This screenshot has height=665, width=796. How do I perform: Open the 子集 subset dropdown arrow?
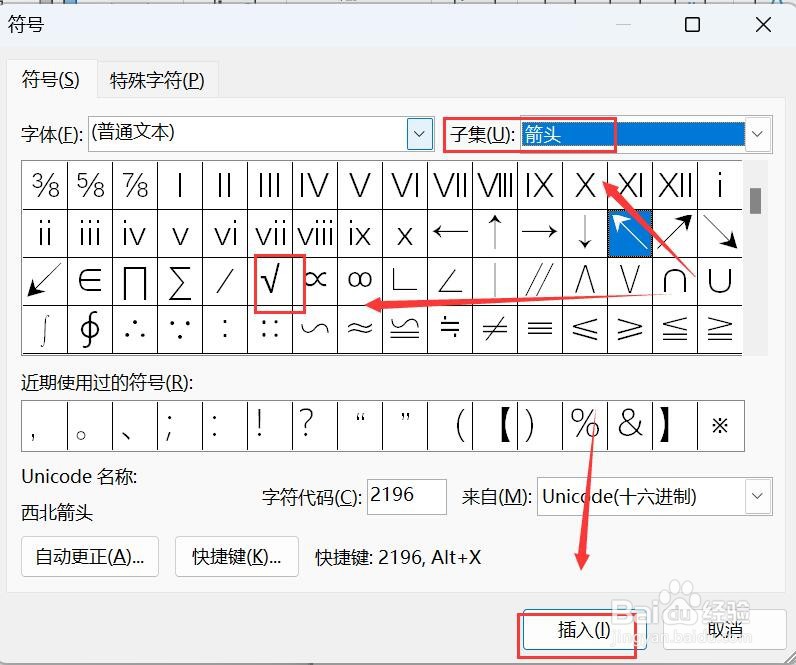coord(757,134)
